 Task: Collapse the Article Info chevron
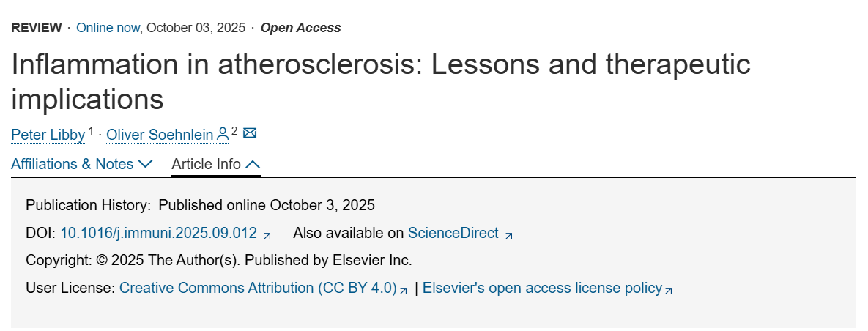(252, 164)
